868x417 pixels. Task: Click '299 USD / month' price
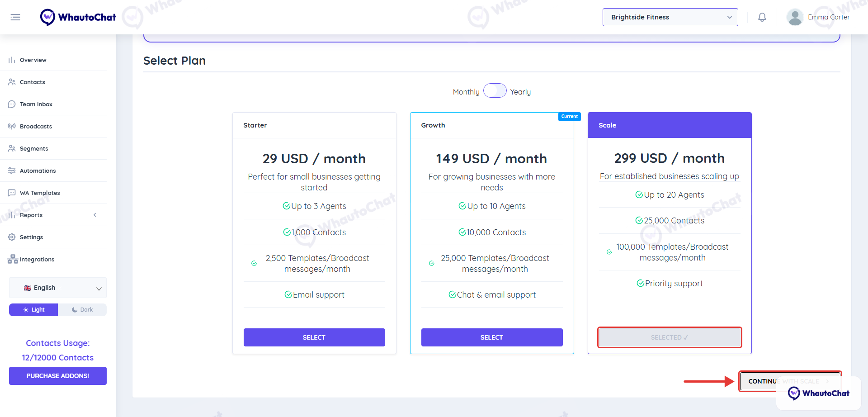point(670,158)
